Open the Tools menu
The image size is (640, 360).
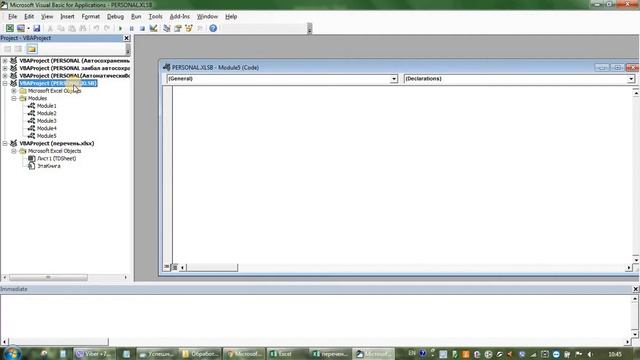155,16
